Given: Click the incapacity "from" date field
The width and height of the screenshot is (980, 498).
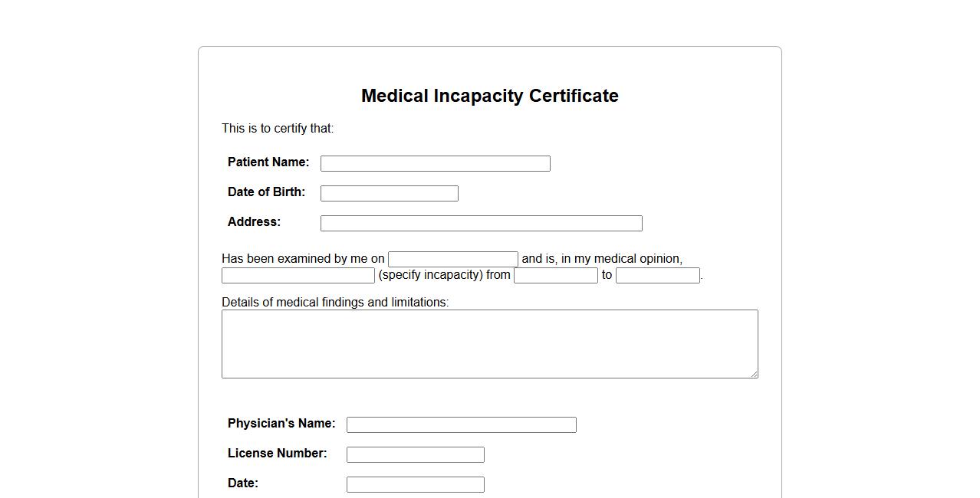Looking at the screenshot, I should point(555,275).
